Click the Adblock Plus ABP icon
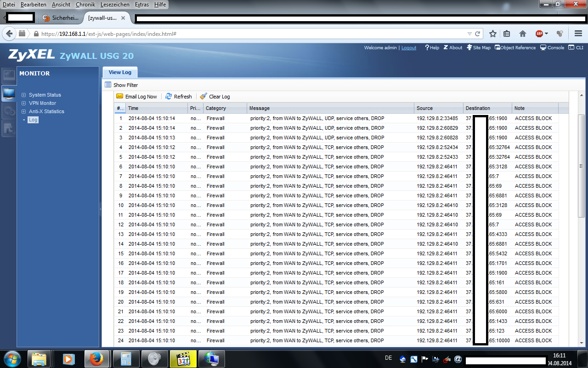 pyautogui.click(x=539, y=34)
